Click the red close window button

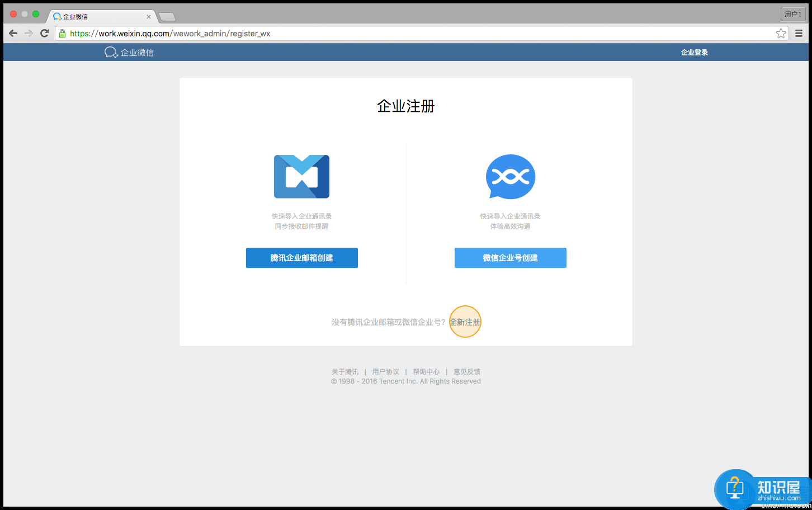[x=13, y=14]
